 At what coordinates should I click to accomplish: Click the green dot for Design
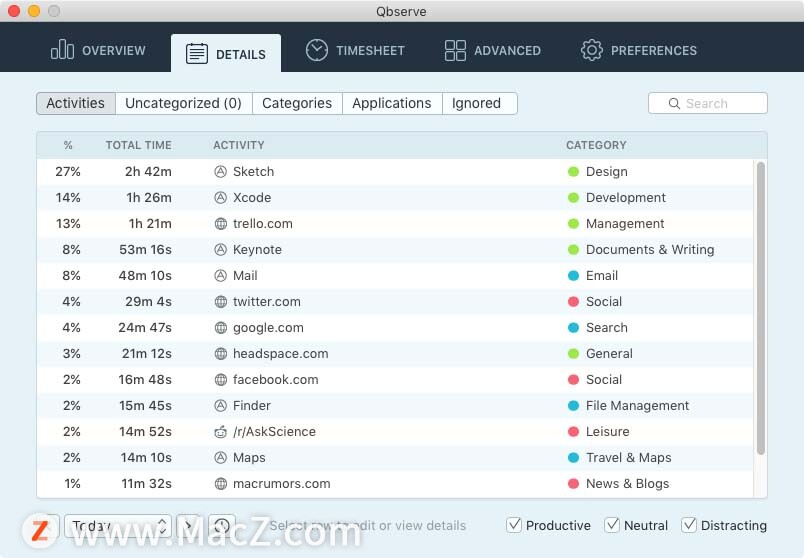coord(573,172)
